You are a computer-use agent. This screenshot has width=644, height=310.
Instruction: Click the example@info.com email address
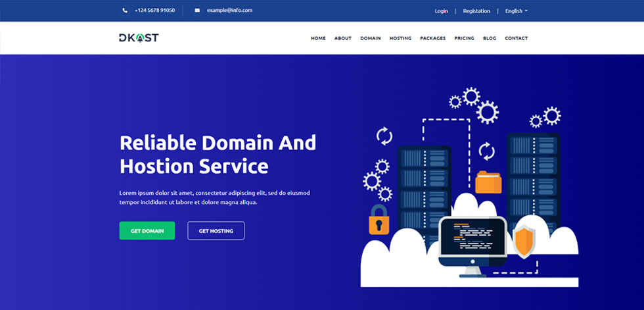click(x=229, y=11)
